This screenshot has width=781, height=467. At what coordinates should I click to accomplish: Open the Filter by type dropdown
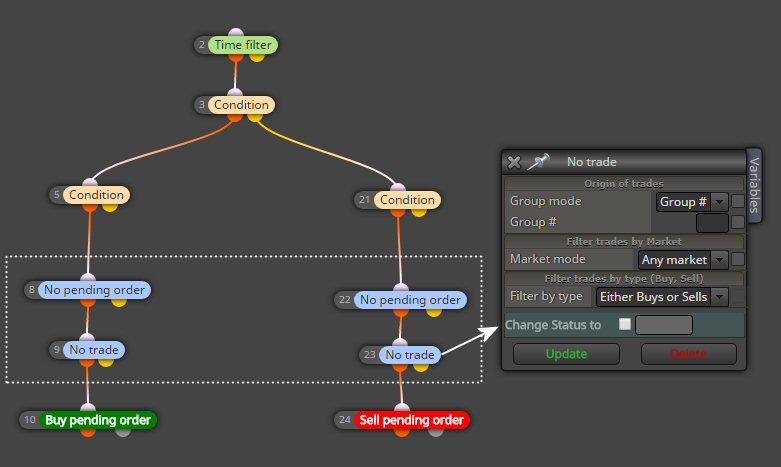(x=662, y=297)
